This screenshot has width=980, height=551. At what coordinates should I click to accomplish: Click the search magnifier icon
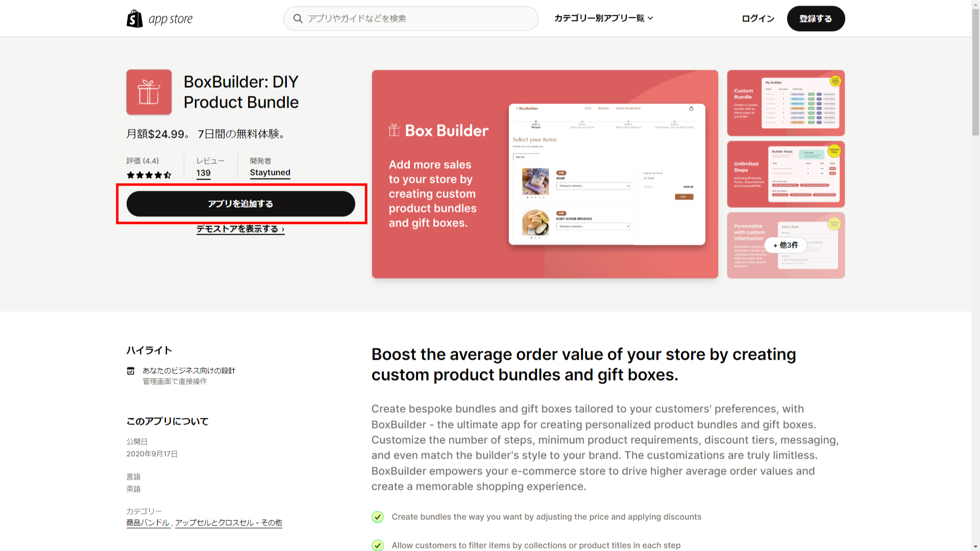point(298,19)
